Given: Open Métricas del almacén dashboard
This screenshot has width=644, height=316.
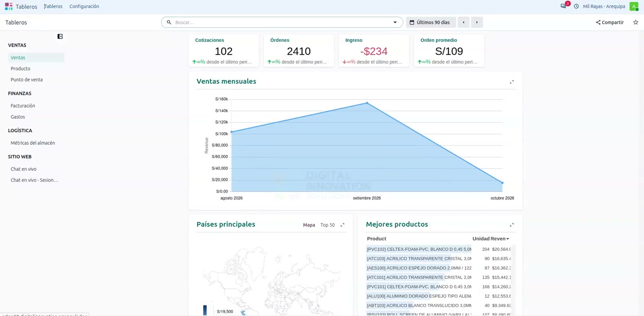Looking at the screenshot, I should (36, 143).
